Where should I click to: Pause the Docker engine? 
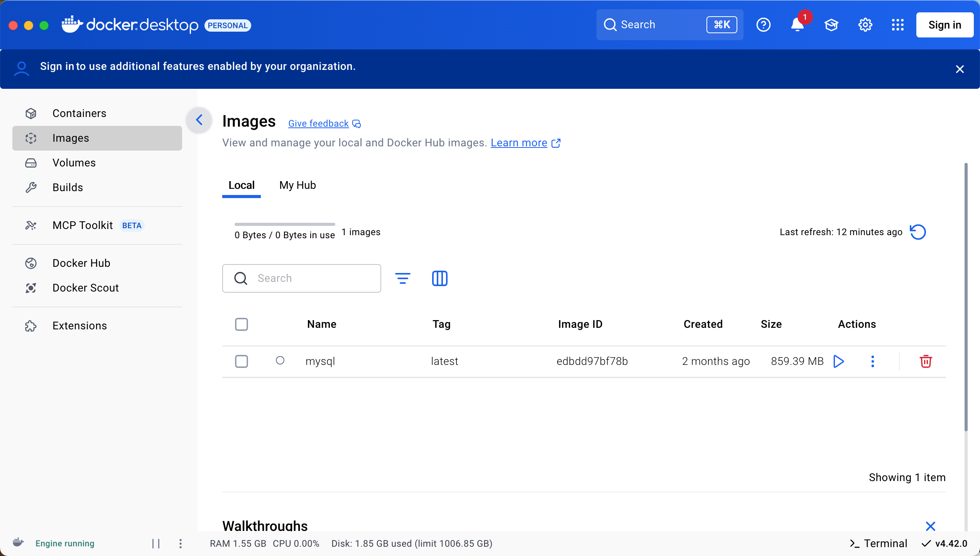156,544
